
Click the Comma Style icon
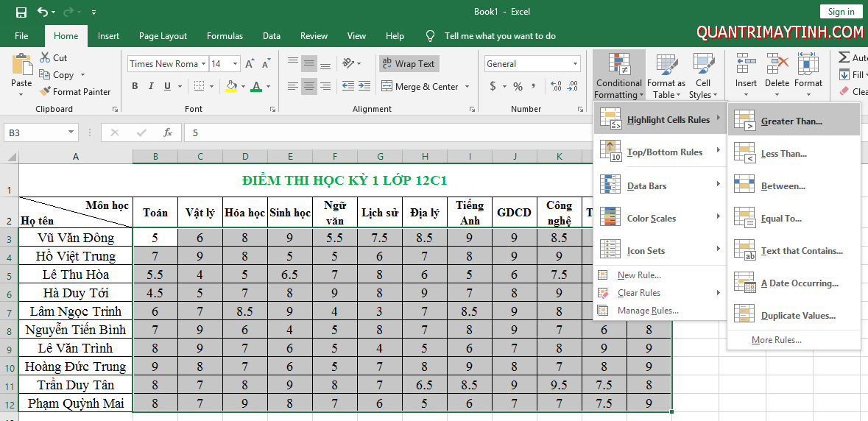tap(533, 86)
